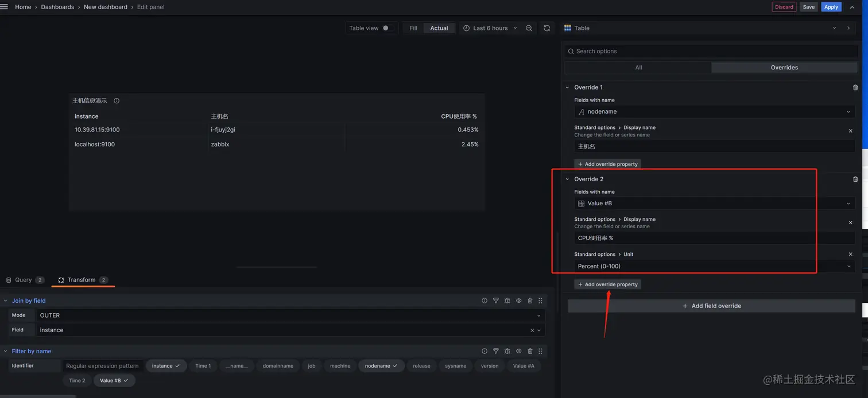
Task: Clear the instance value in Field selector
Action: [x=532, y=330]
